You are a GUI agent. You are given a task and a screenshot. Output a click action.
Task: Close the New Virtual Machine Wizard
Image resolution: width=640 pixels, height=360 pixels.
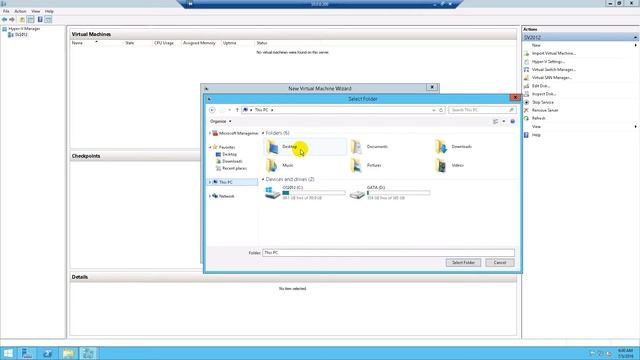pos(432,87)
